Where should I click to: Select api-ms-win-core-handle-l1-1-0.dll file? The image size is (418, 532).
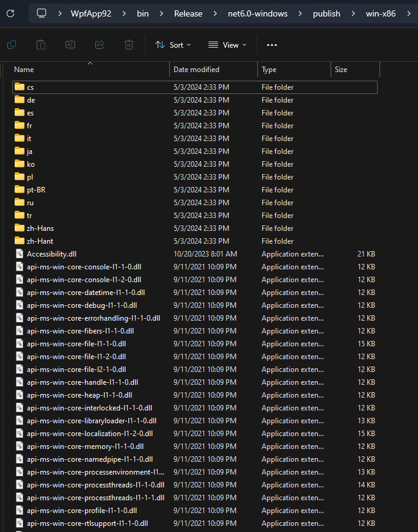point(194,382)
